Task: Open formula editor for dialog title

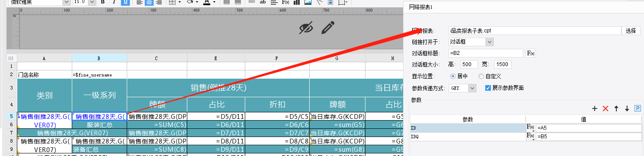Action: 530,53
